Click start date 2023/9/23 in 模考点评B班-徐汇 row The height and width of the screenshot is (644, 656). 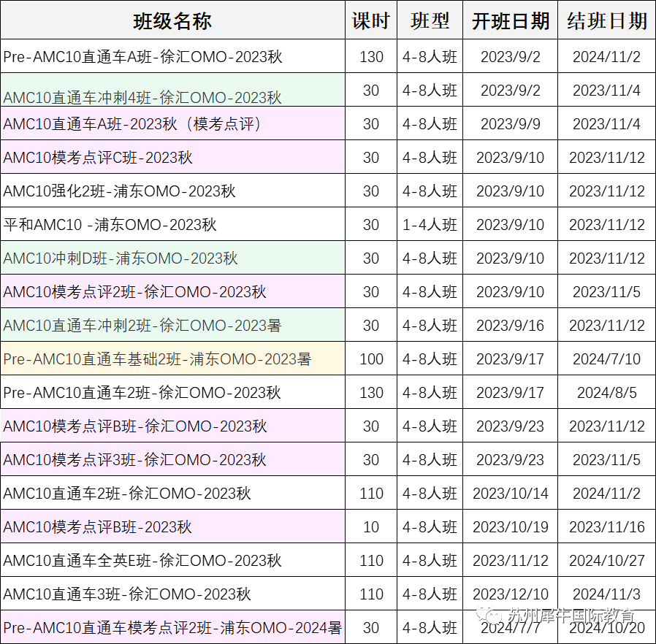510,426
